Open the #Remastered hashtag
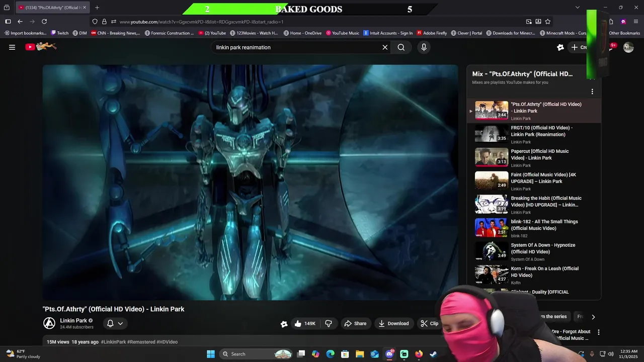 (141, 342)
